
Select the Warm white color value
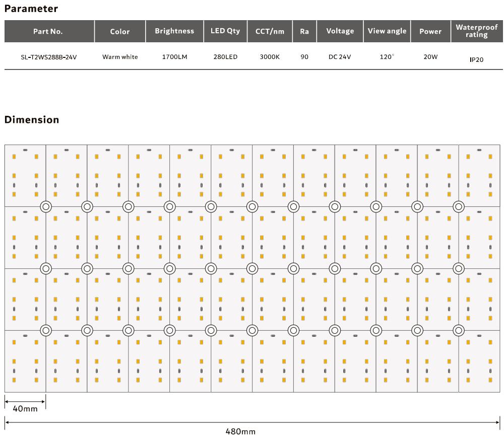(x=120, y=57)
